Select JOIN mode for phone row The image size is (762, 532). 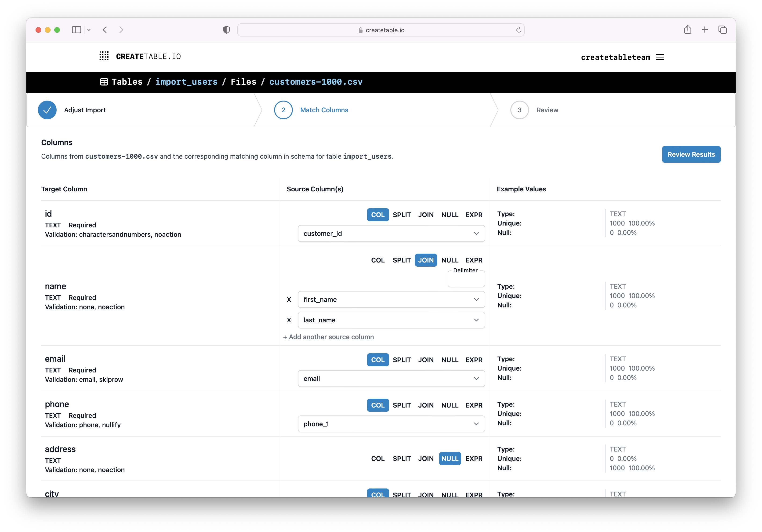[425, 405]
